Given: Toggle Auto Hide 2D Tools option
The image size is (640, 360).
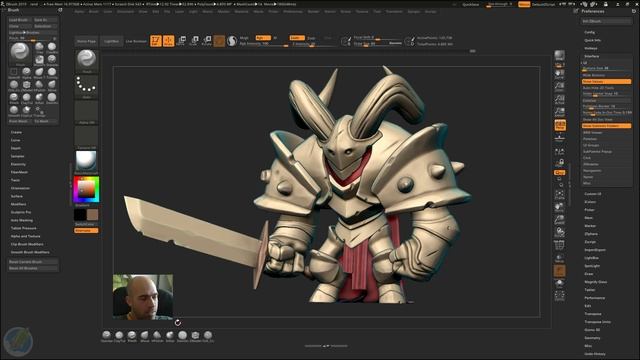Looking at the screenshot, I should coord(607,88).
